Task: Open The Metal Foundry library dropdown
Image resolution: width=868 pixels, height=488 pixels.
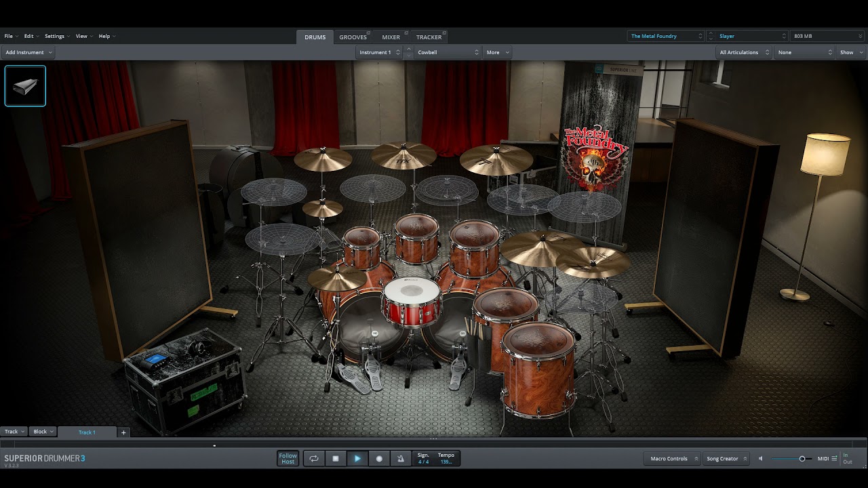Action: [x=667, y=36]
